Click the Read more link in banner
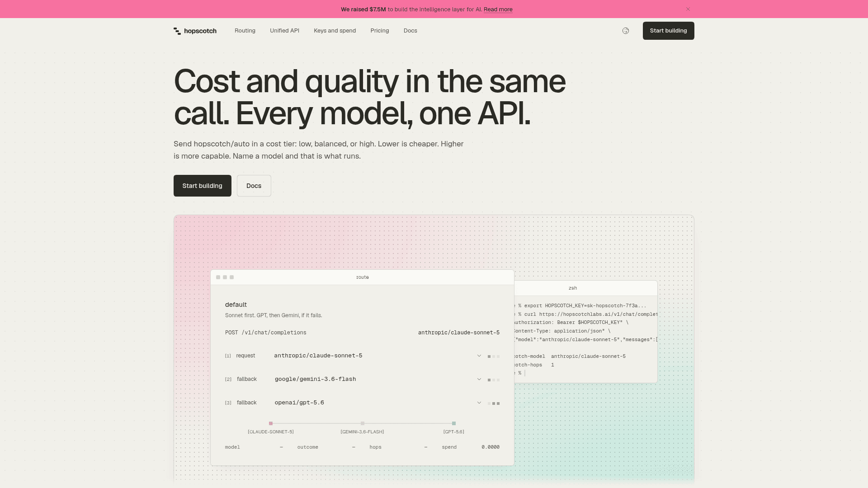 coord(498,9)
